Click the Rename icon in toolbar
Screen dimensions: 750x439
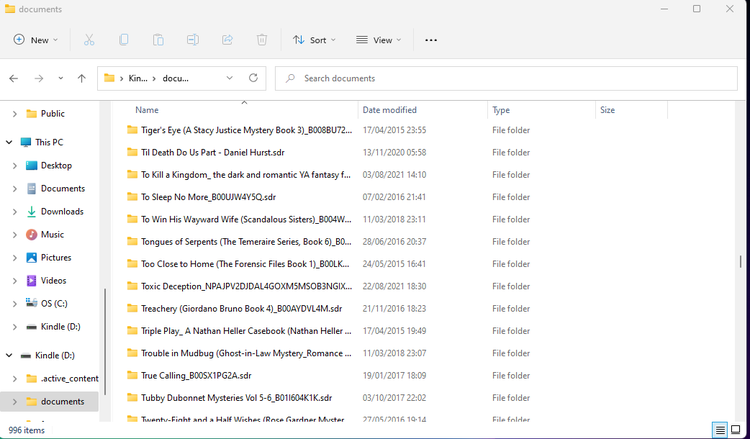(x=193, y=40)
